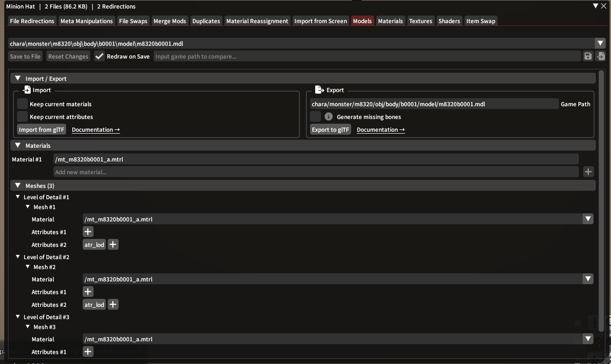Collapse the Materials section
611x364 pixels.
click(x=18, y=145)
